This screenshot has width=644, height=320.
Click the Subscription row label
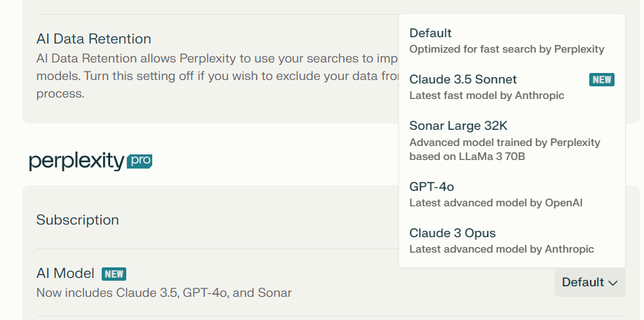click(x=77, y=220)
